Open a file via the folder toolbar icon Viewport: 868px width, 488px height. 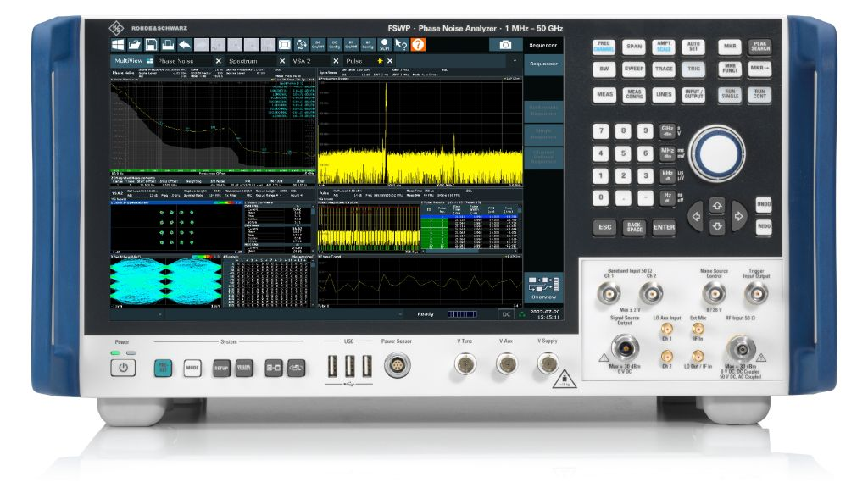pos(133,44)
